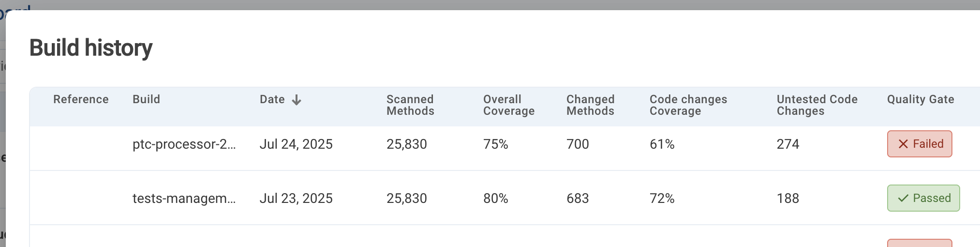Select the Jul 24, 2025 date cell
The height and width of the screenshot is (247, 980).
pos(296,144)
